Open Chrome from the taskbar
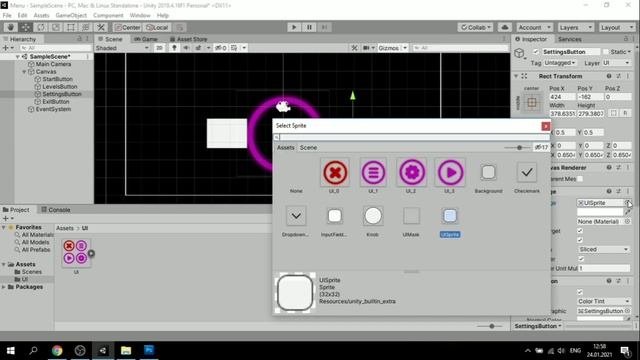The height and width of the screenshot is (360, 640). tap(57, 350)
